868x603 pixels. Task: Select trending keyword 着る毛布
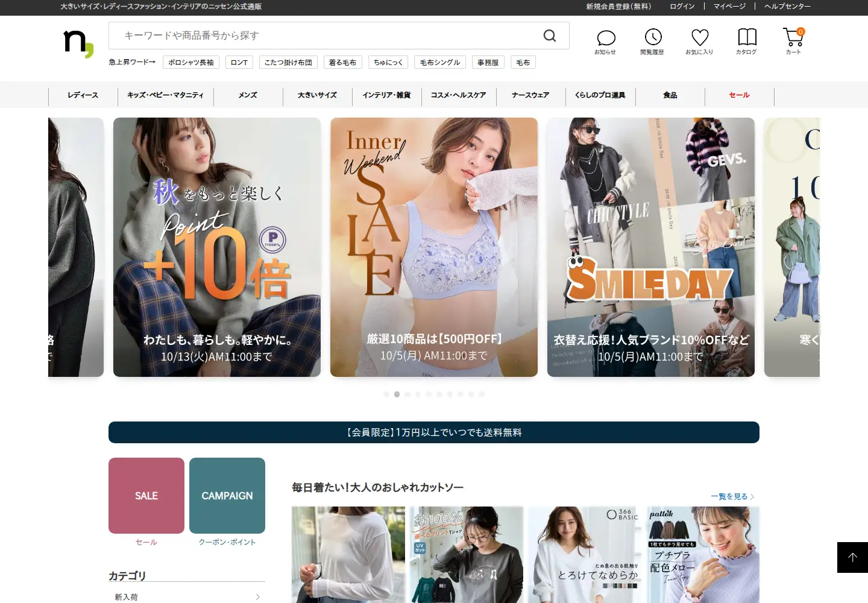click(x=342, y=62)
